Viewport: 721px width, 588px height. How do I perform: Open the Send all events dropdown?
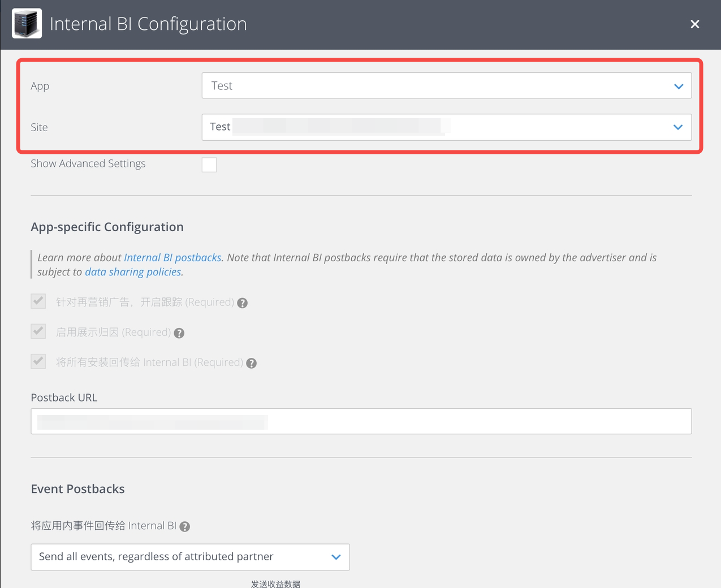coord(191,557)
